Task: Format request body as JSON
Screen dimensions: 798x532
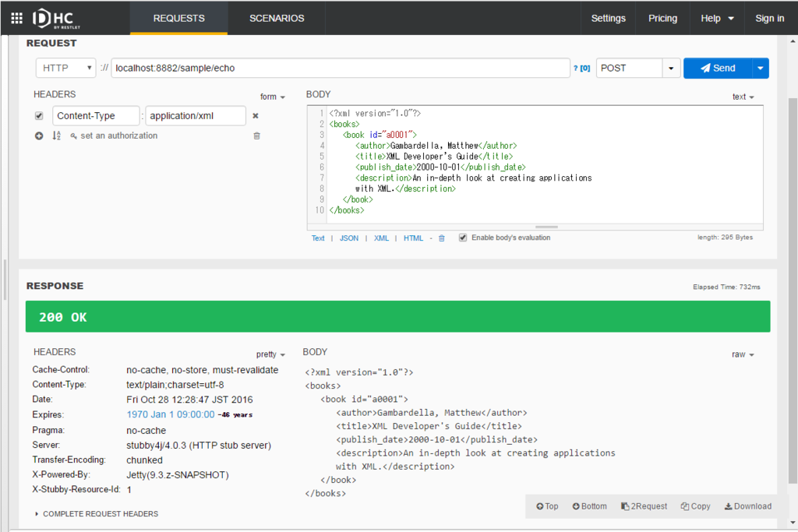Action: pos(349,238)
